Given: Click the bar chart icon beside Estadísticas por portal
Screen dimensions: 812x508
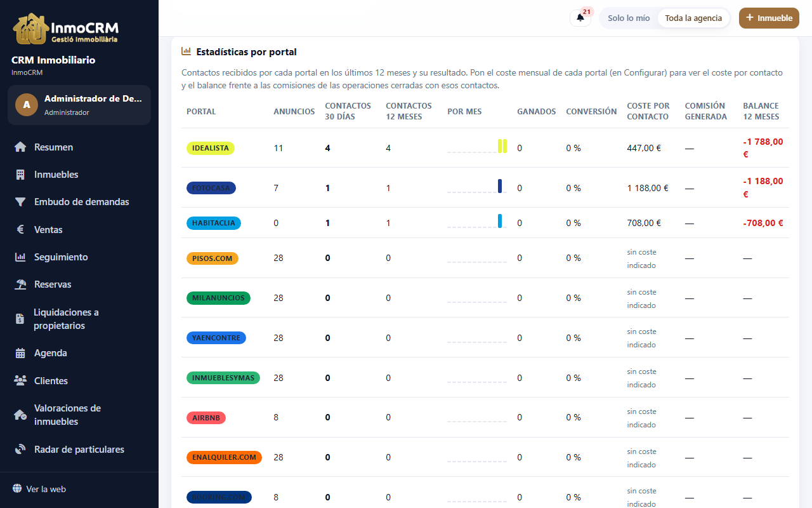Looking at the screenshot, I should tap(187, 51).
